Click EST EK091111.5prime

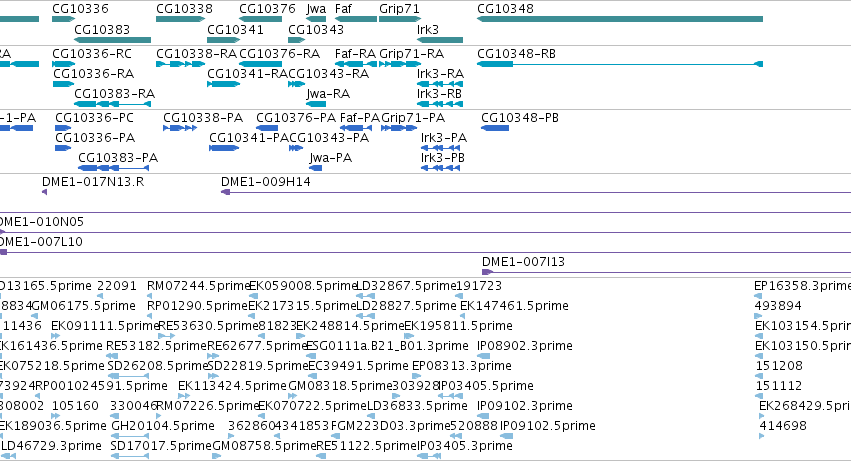click(x=105, y=326)
